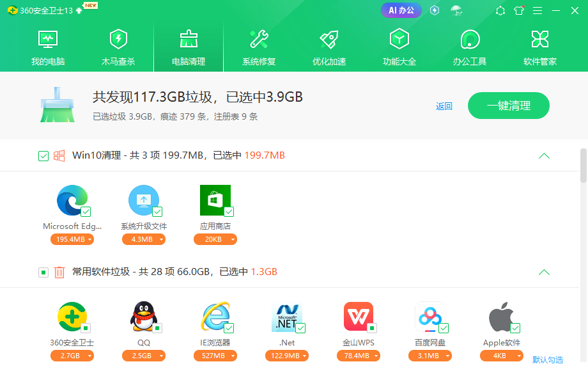Click the .Net icon
The image size is (588, 371).
point(287,317)
